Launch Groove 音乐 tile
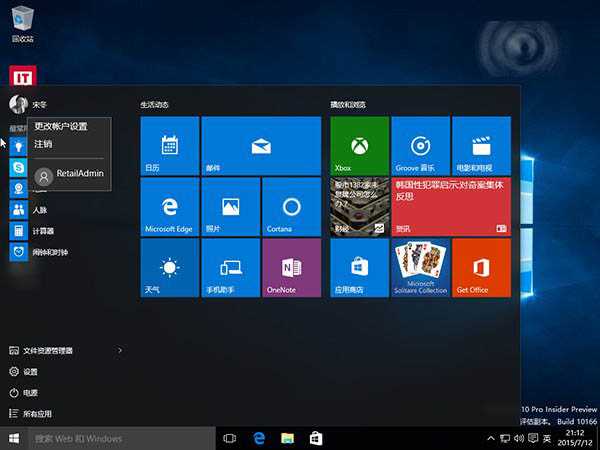 [x=420, y=146]
